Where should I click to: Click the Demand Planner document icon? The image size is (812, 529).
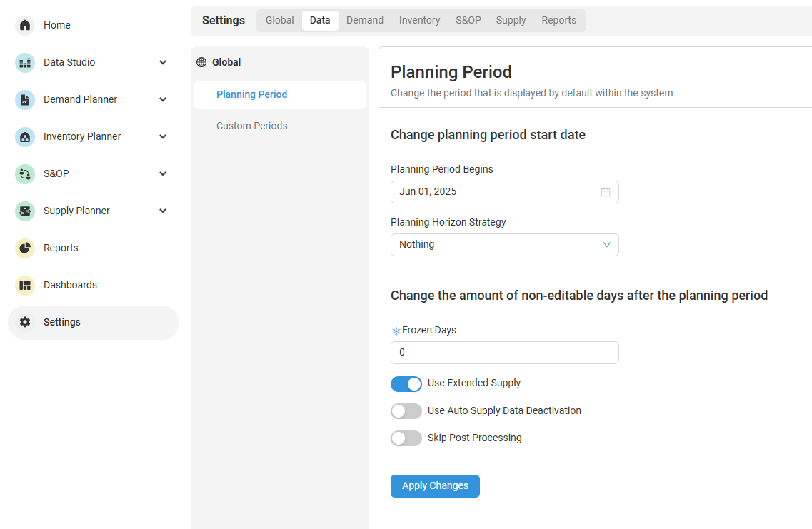[25, 99]
